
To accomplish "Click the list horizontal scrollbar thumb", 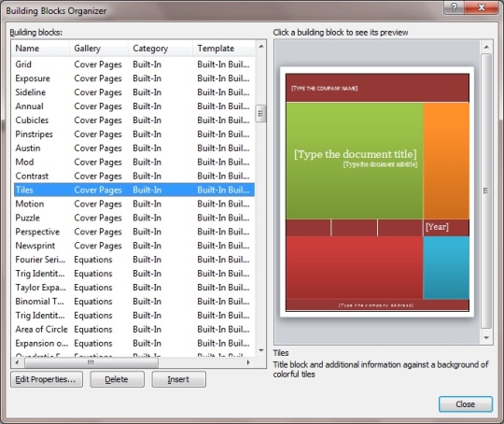I will pyautogui.click(x=91, y=362).
